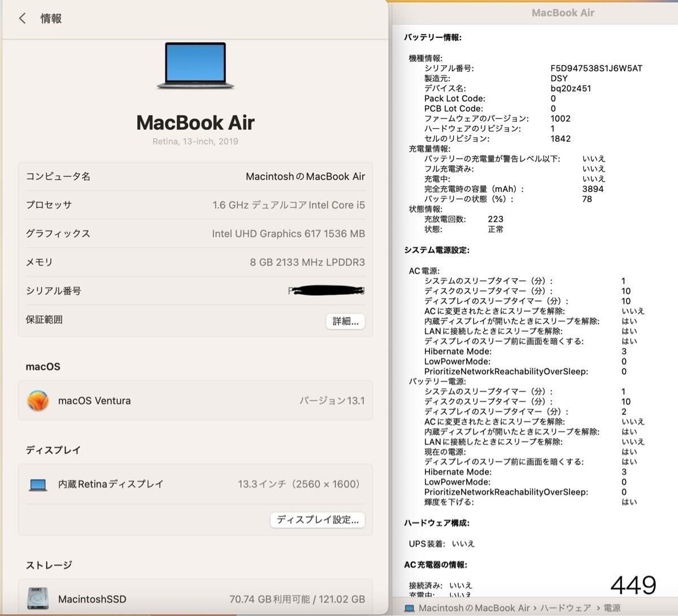Click the battery serial number F5D947538S1J6W5AT
The width and height of the screenshot is (678, 616).
pos(596,68)
